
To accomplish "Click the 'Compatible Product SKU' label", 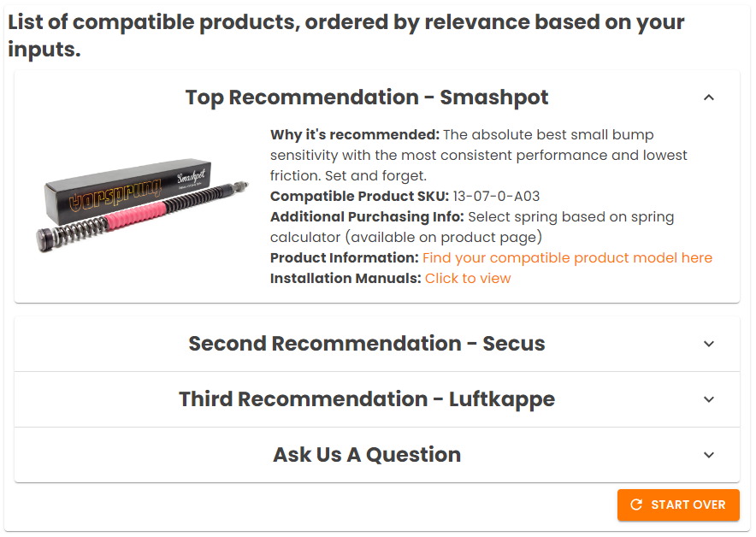I will (359, 197).
